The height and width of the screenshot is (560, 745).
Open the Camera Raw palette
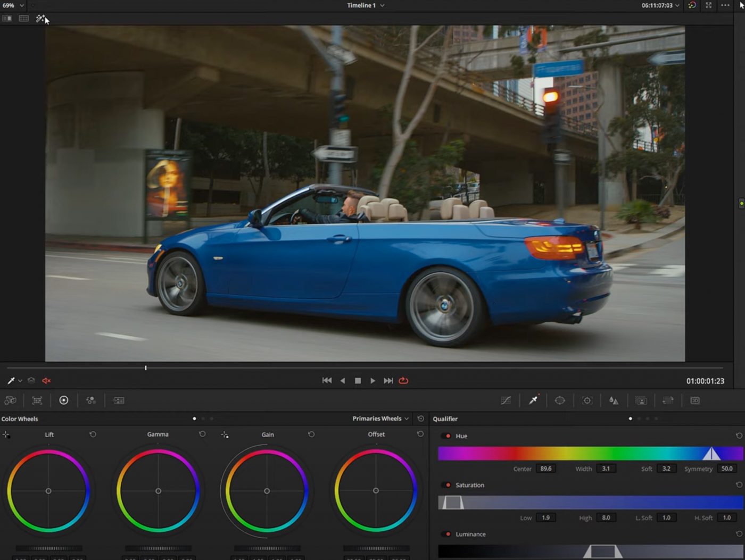pos(10,400)
